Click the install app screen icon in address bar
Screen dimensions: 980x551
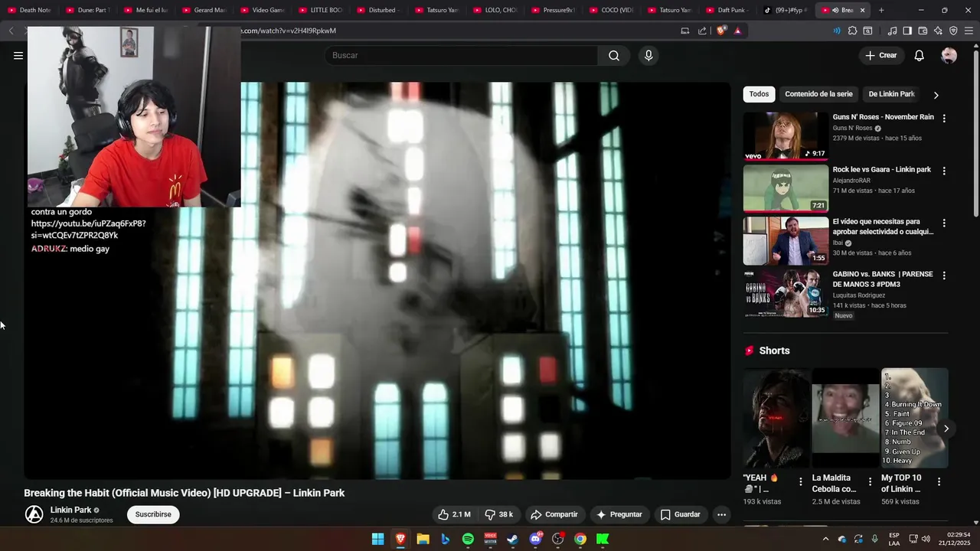pos(685,31)
